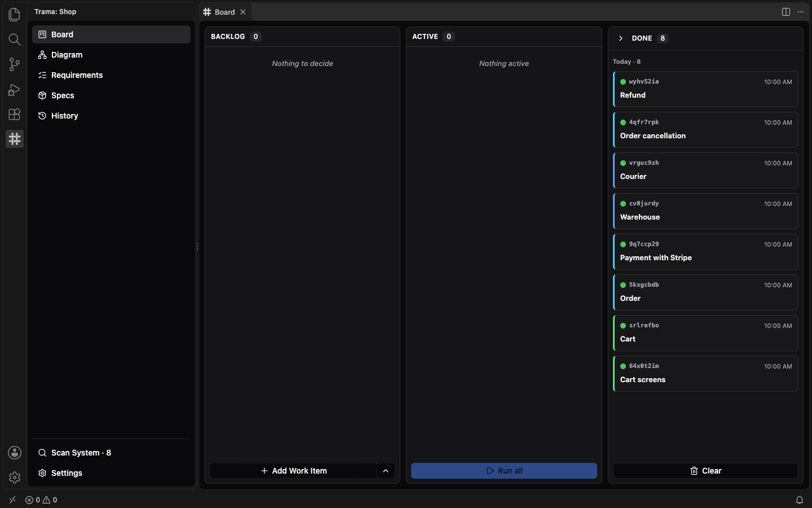Open Diagram in the sidebar

pyautogui.click(x=111, y=55)
